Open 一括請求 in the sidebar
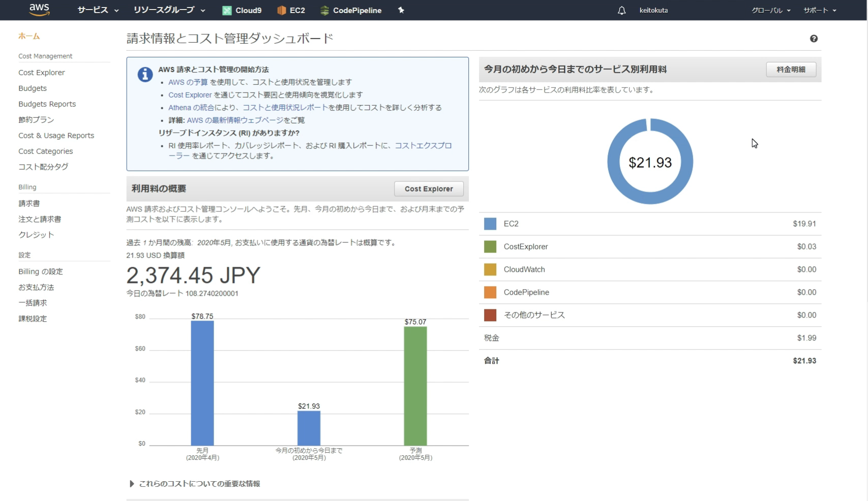 (x=33, y=303)
